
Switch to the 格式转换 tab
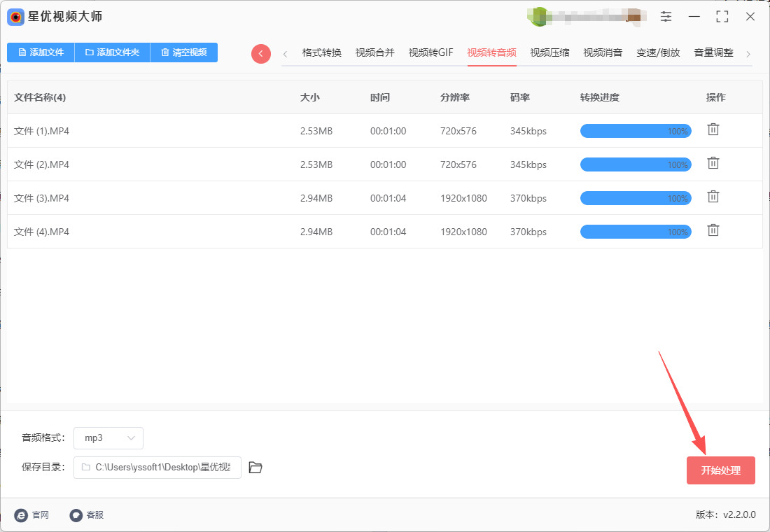pos(322,53)
